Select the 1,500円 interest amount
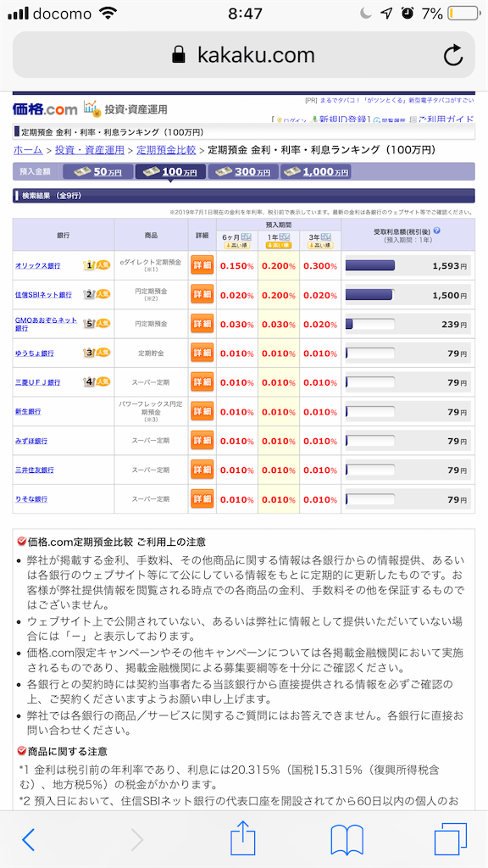 coord(449,295)
